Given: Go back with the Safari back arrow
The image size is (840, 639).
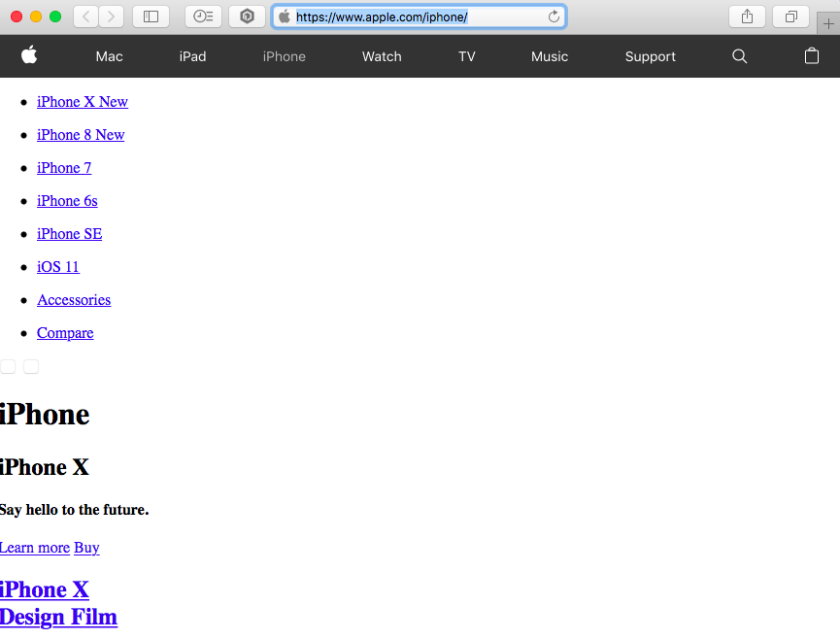Looking at the screenshot, I should [x=85, y=17].
